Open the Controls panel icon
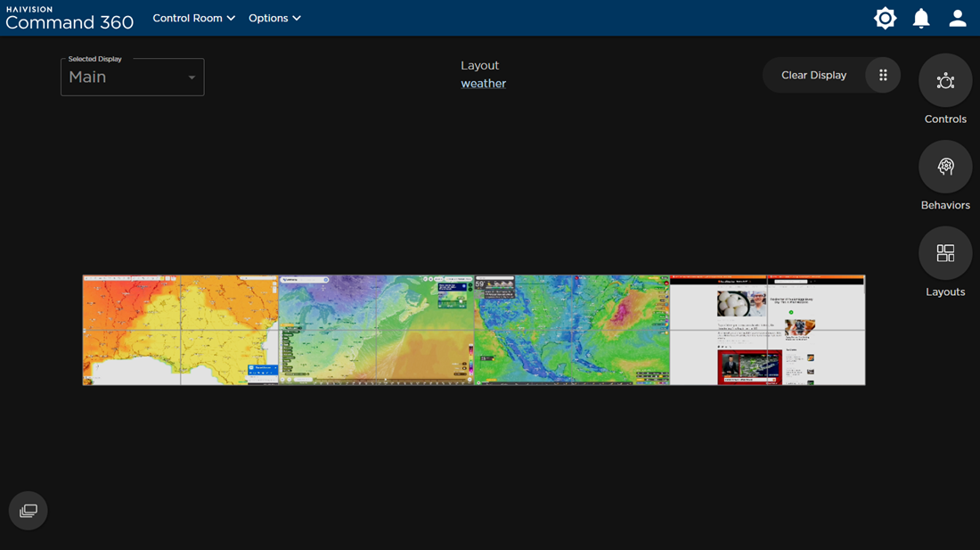The width and height of the screenshot is (980, 550). tap(945, 80)
